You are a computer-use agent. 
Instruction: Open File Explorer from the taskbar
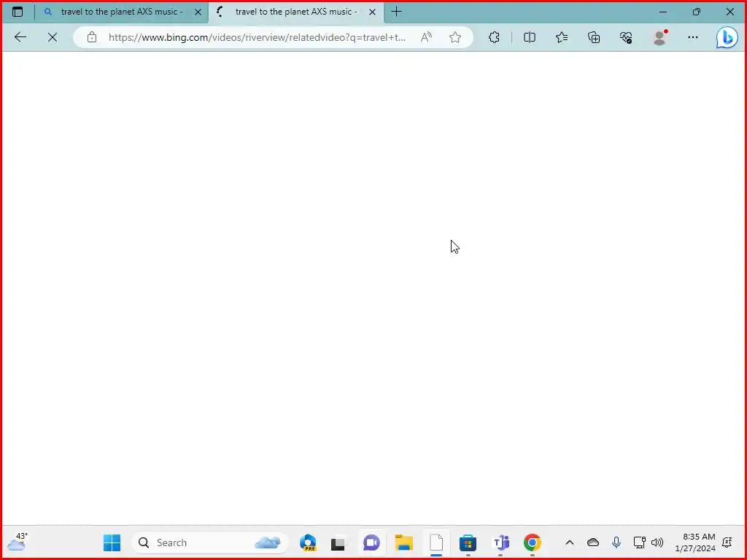click(404, 542)
